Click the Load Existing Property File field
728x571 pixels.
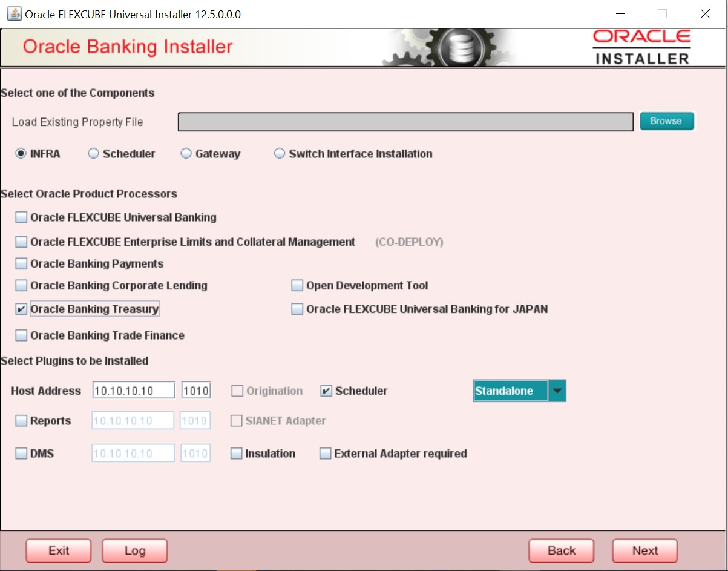click(405, 122)
